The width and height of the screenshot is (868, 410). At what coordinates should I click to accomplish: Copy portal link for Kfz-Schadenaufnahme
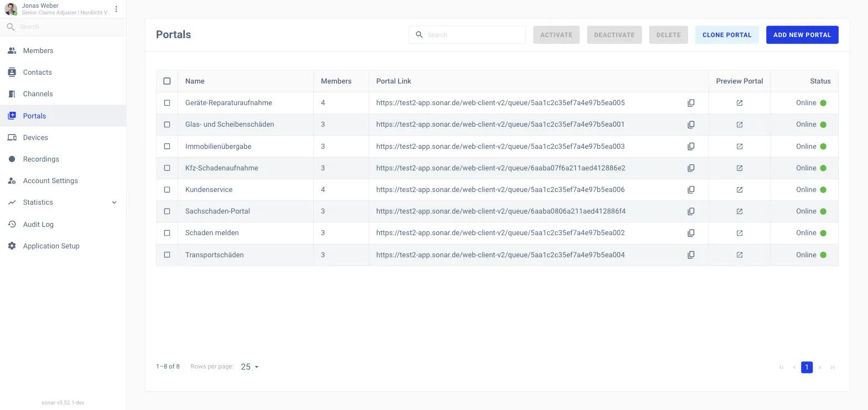[x=691, y=168]
